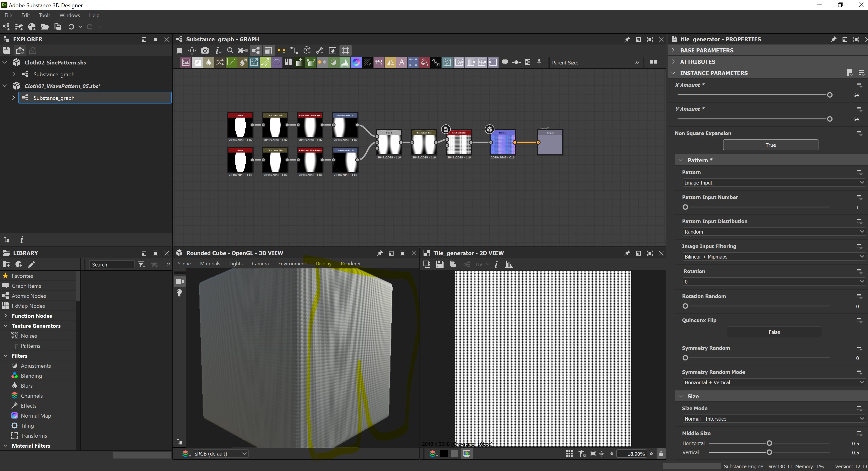
Task: Open the sRGB (default) color dropdown
Action: (220, 454)
